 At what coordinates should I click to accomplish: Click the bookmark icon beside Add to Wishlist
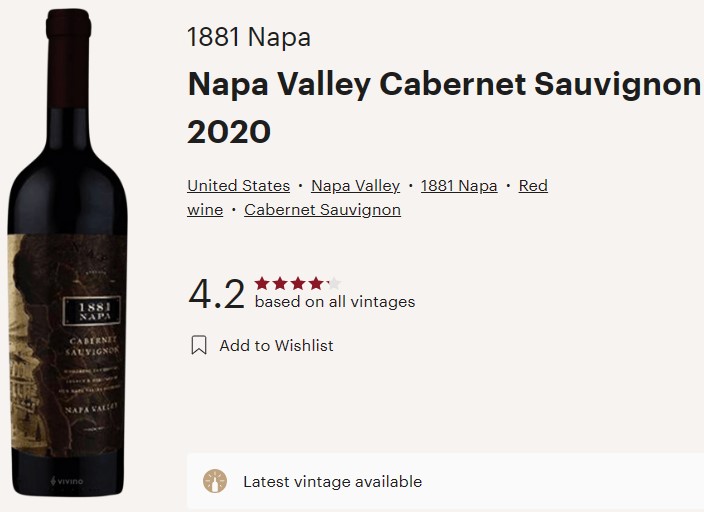click(199, 346)
